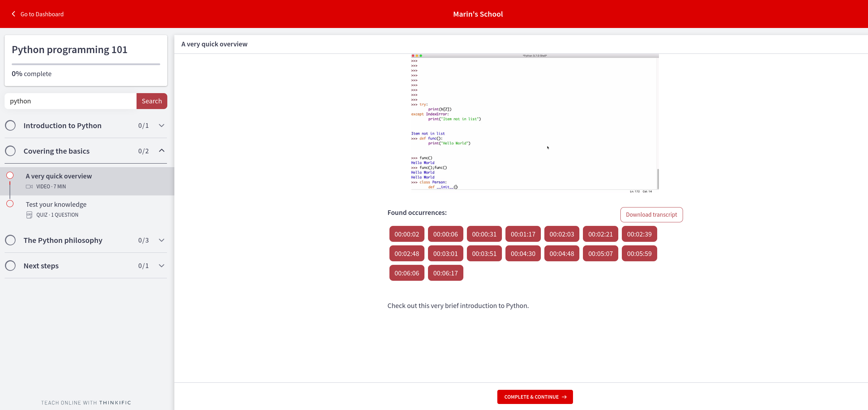868x410 pixels.
Task: Jump to occurrence at 00:02:39
Action: coord(639,234)
